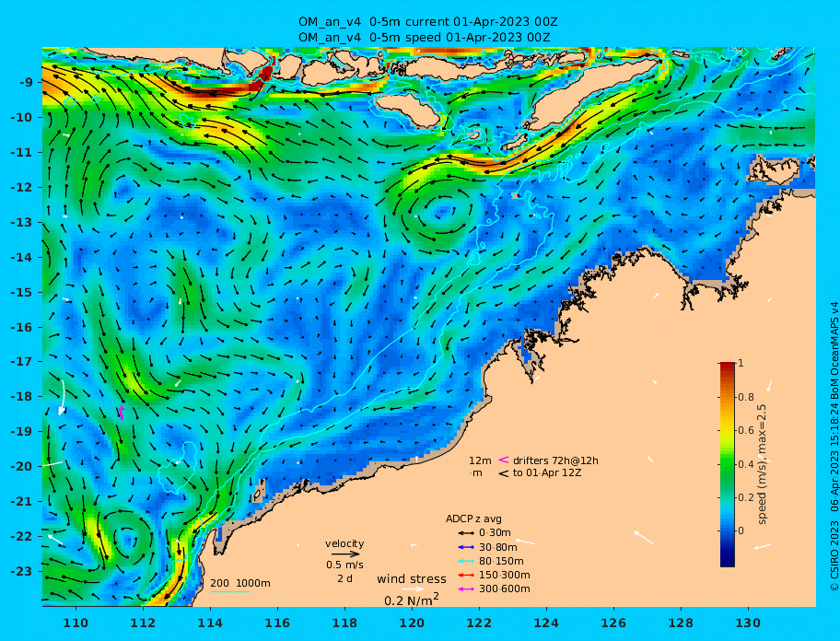This screenshot has height=641, width=840.
Task: Click the longitude label '118'
Action: 345,623
